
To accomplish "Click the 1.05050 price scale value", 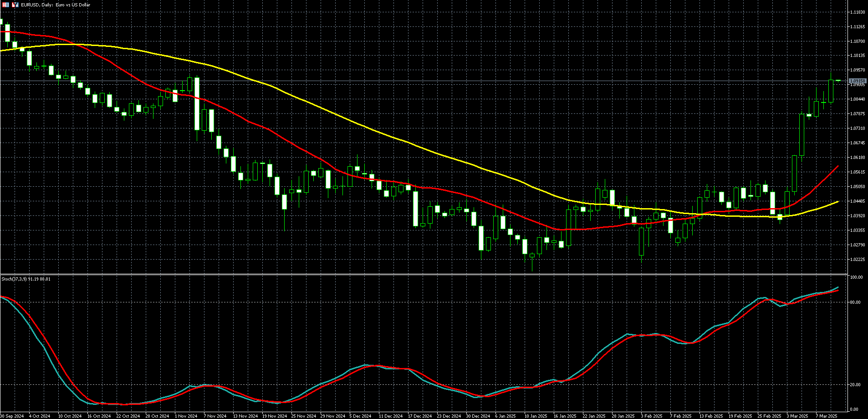I will (857, 187).
